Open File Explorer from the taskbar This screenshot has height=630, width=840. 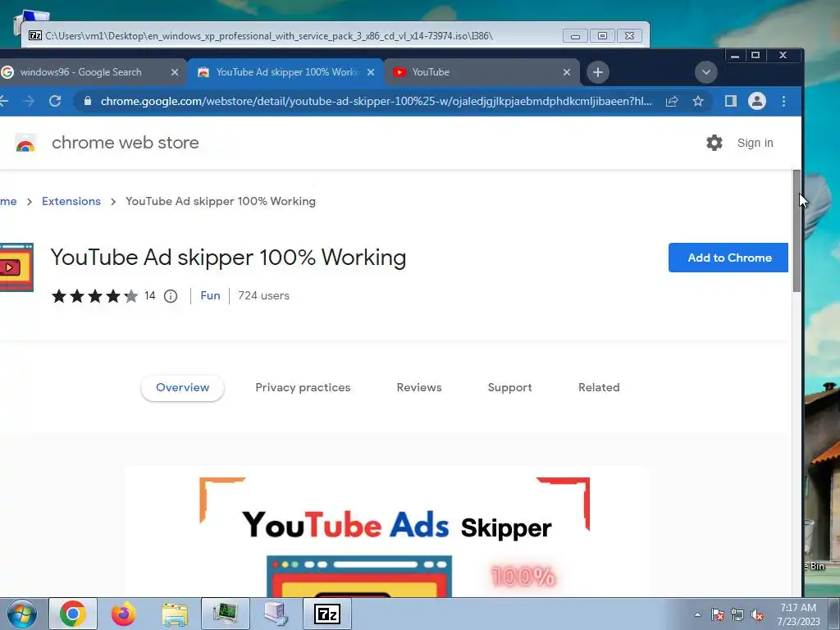175,614
